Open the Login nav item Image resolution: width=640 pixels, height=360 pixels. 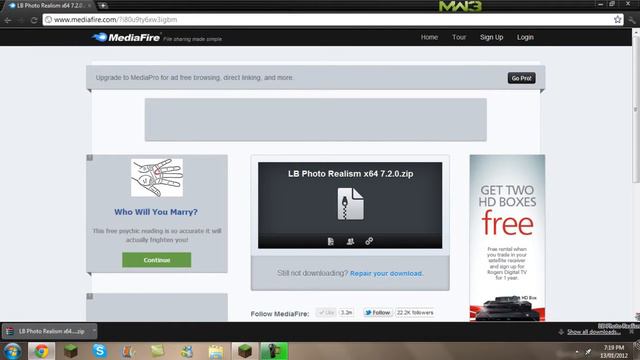click(525, 37)
